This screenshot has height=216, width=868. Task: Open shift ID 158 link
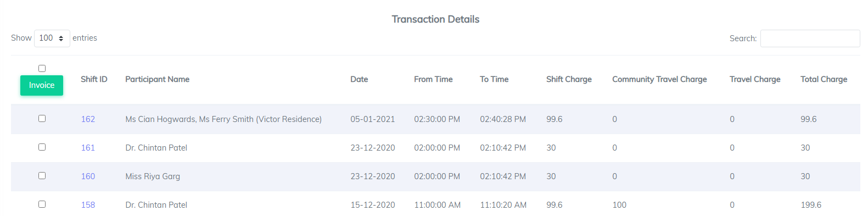pyautogui.click(x=88, y=205)
